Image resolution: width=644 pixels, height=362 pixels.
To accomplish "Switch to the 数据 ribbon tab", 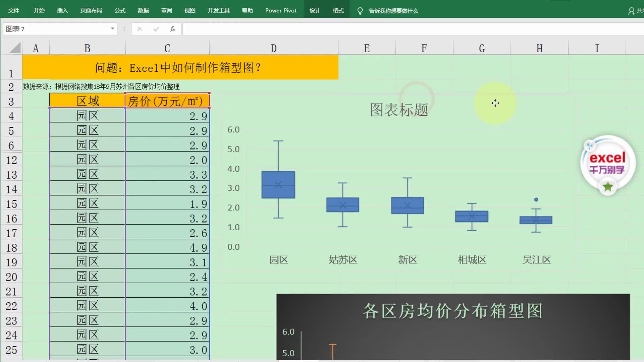I will click(x=143, y=10).
